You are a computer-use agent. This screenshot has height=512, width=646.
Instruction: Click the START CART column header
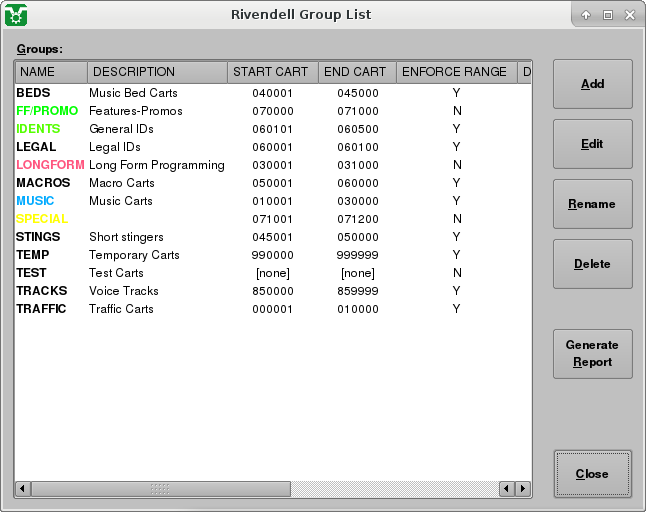point(272,72)
